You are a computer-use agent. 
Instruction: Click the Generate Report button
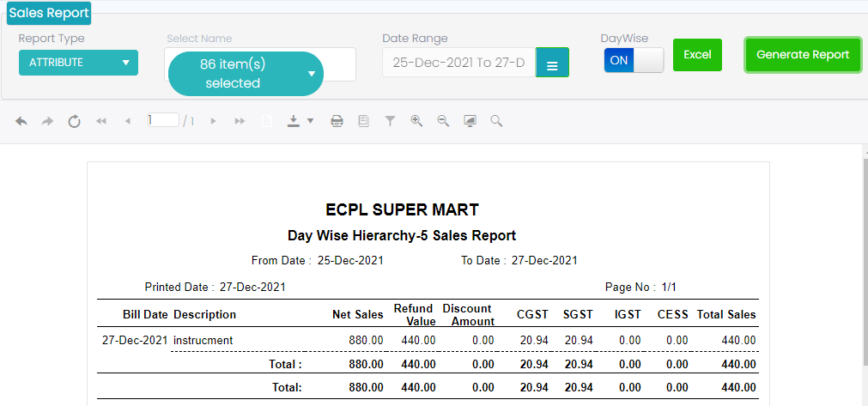click(x=803, y=55)
